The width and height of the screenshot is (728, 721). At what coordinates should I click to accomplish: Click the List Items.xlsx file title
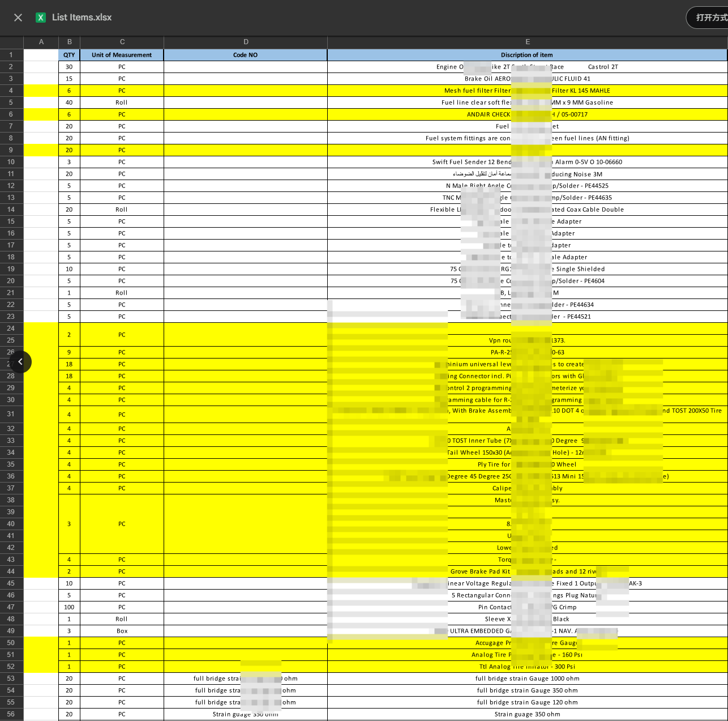tap(82, 18)
